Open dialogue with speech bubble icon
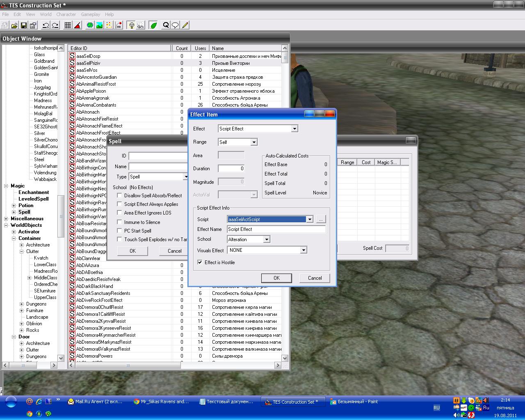Image resolution: width=525 pixels, height=420 pixels. 175,25
